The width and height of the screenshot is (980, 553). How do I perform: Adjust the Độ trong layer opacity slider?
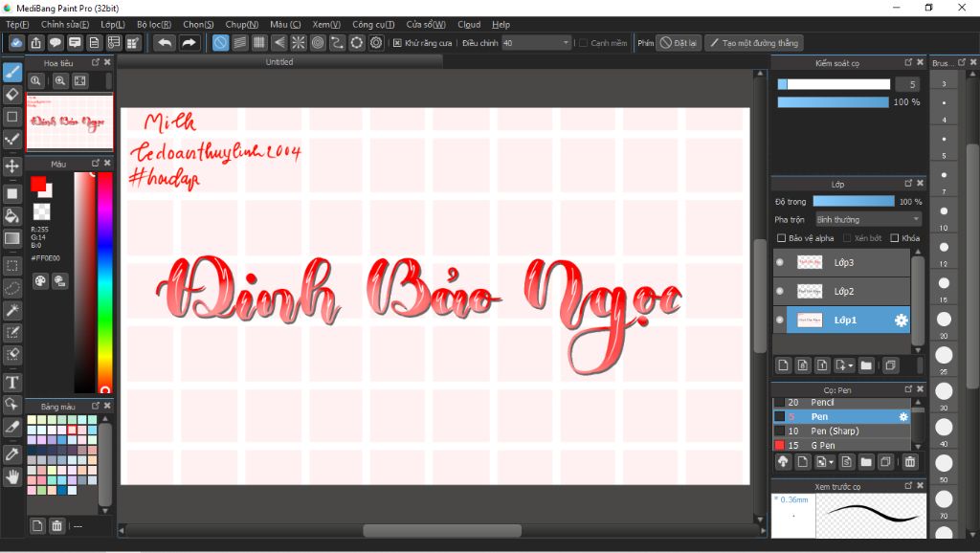pyautogui.click(x=854, y=201)
